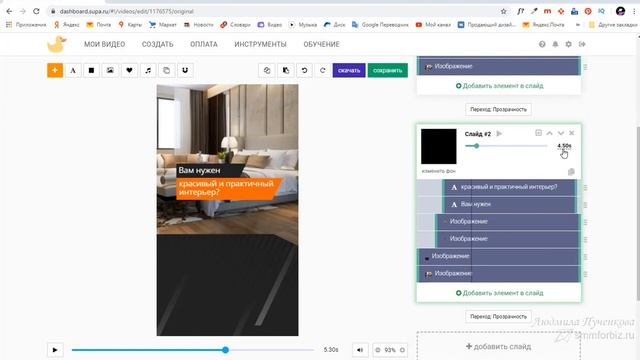Move Слайд #2 up
The image size is (640, 360).
[549, 133]
